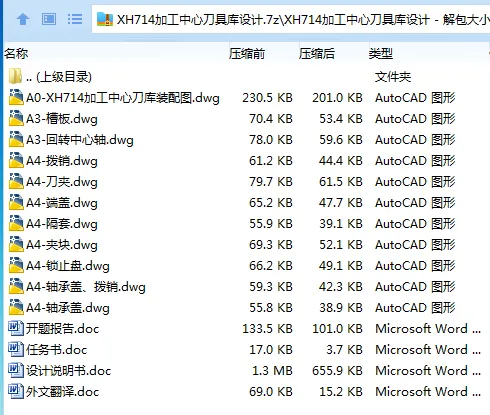490x415 pixels.
Task: Select file A3-槽板.dwg
Action: tap(62, 119)
